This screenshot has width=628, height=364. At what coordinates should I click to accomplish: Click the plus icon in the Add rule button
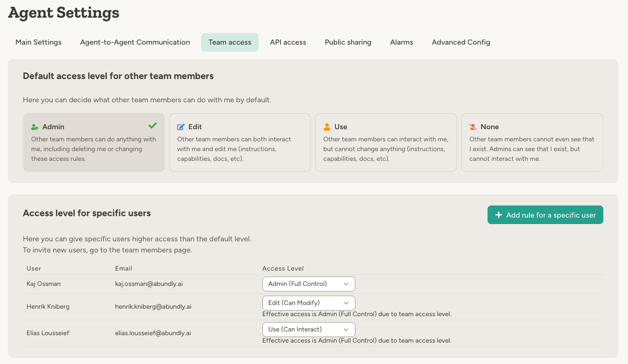[x=498, y=215]
